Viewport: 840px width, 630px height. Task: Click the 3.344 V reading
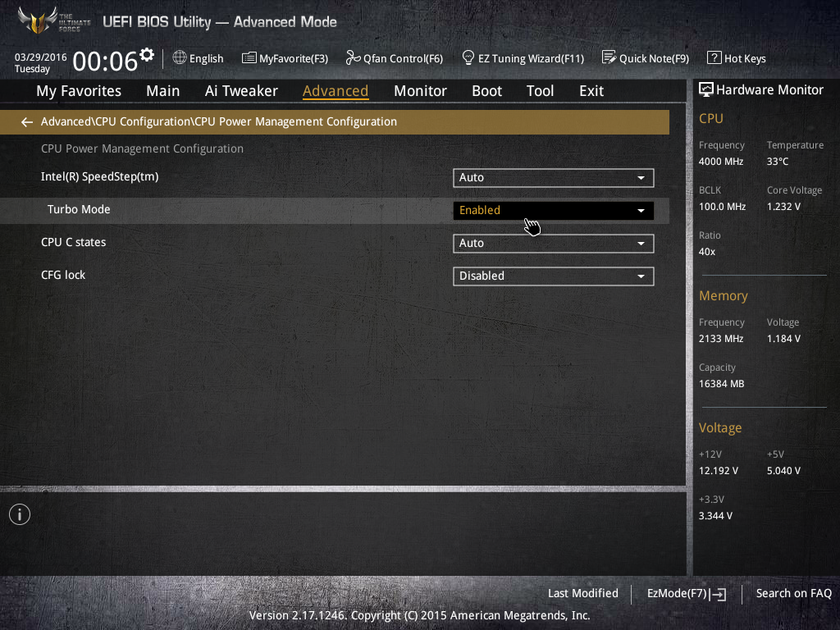tap(715, 515)
